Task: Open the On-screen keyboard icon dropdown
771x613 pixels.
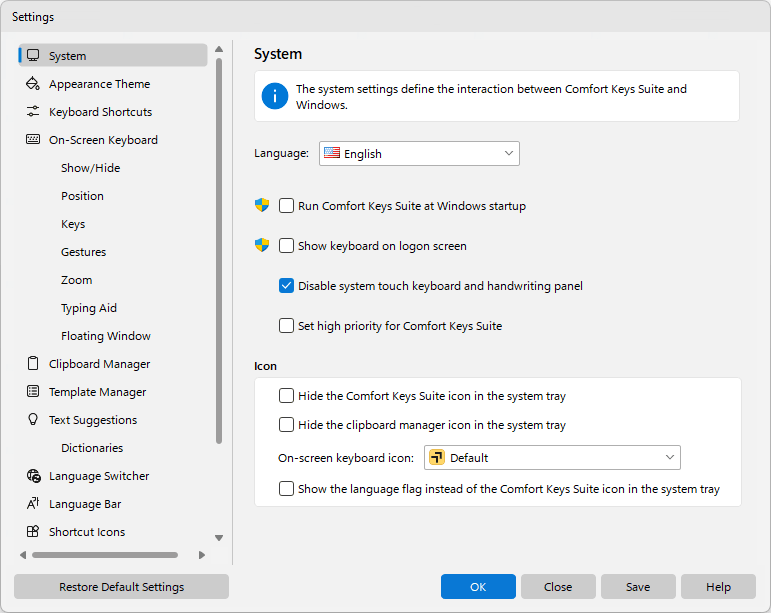Action: (x=552, y=458)
